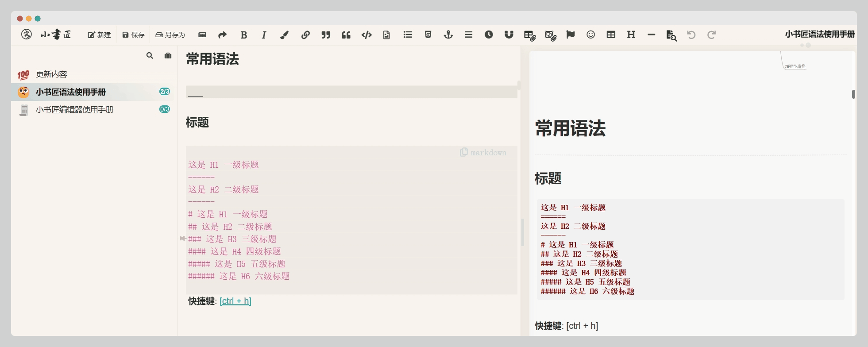Open find in document magnifier icon
The width and height of the screenshot is (868, 347).
[671, 35]
